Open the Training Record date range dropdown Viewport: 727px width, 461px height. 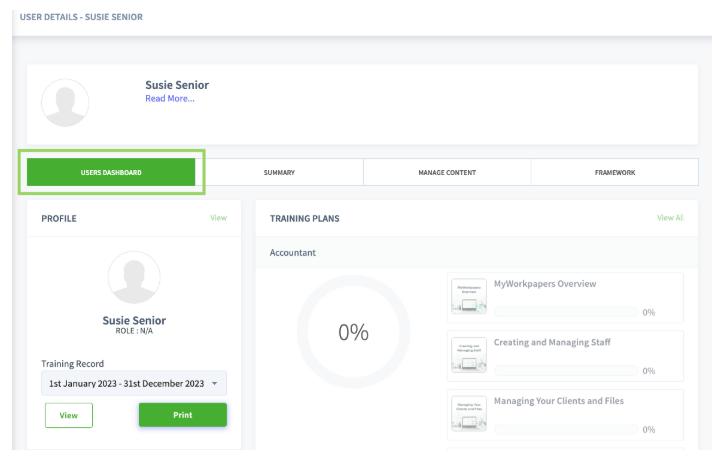[134, 383]
